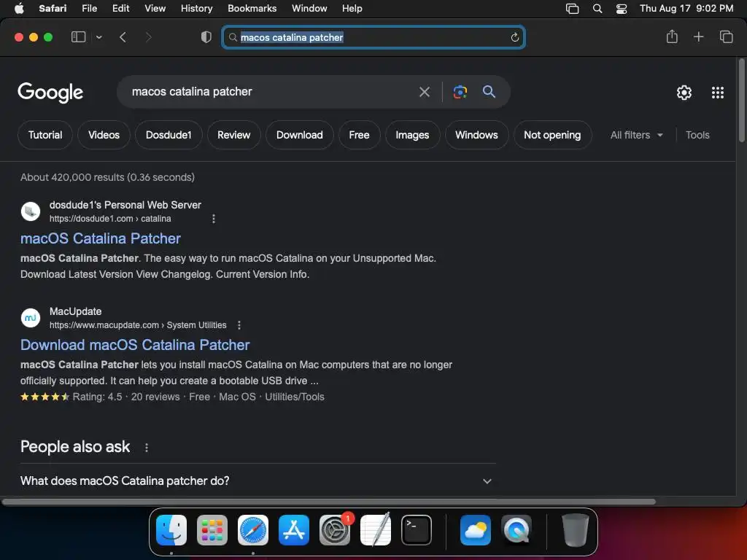This screenshot has height=560, width=747.
Task: Open Stage Manager in menu bar
Action: tap(572, 9)
